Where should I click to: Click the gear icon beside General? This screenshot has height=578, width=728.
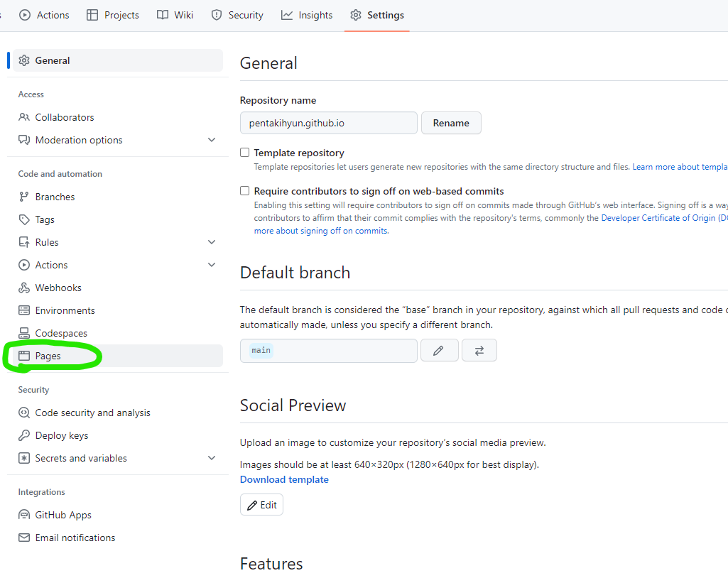tap(24, 60)
